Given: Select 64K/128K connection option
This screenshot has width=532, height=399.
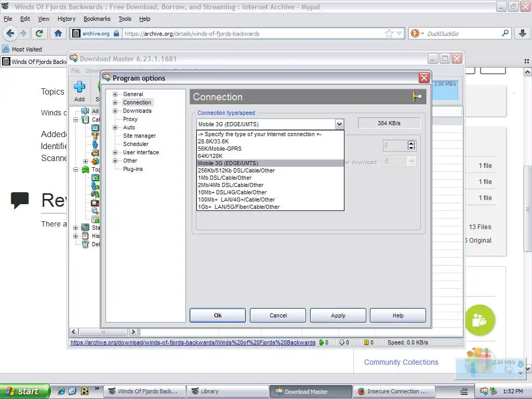Looking at the screenshot, I should (270, 156).
